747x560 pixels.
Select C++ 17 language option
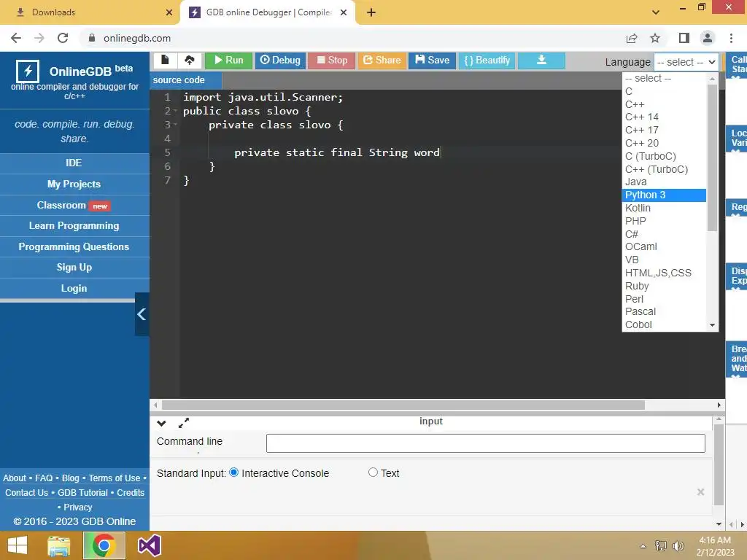coord(664,130)
